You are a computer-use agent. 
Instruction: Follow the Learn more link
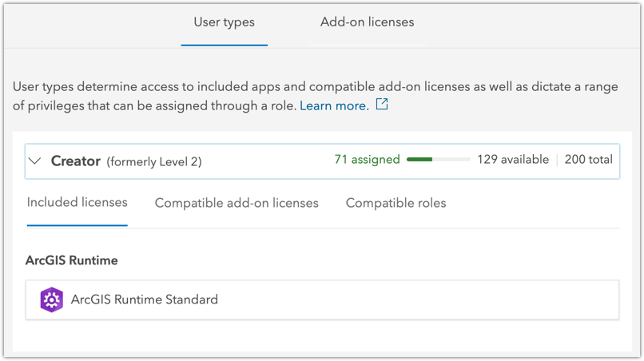[x=334, y=106]
